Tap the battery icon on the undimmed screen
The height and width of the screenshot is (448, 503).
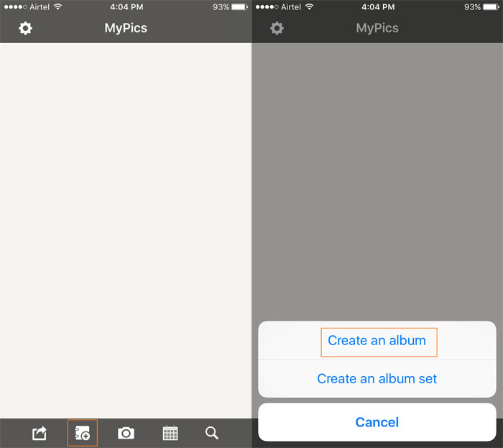(240, 7)
